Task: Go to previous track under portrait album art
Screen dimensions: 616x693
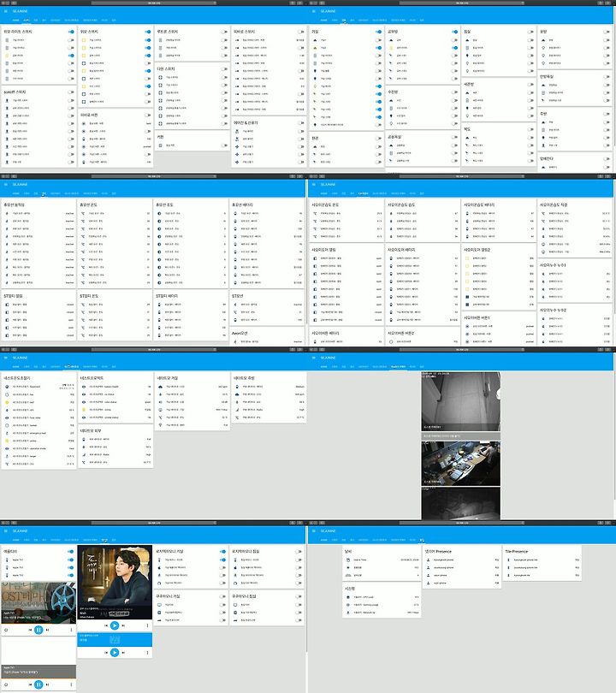Action: 106,625
